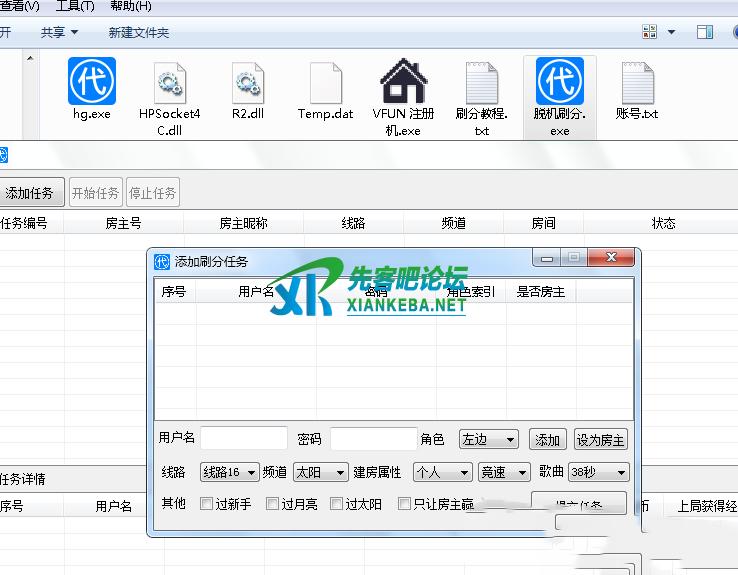Click the 添加任务 button
The height and width of the screenshot is (575, 738).
pyautogui.click(x=30, y=193)
